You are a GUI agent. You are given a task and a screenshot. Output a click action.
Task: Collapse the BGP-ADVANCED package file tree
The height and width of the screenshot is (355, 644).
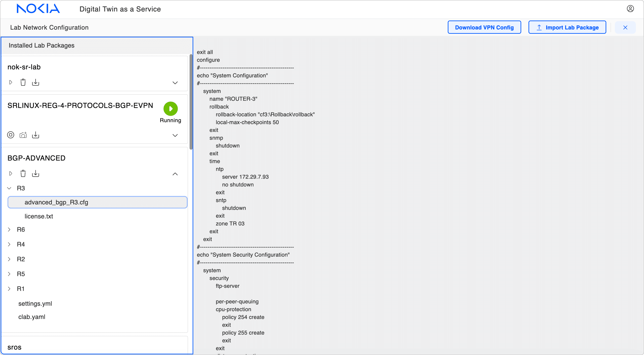pos(175,174)
